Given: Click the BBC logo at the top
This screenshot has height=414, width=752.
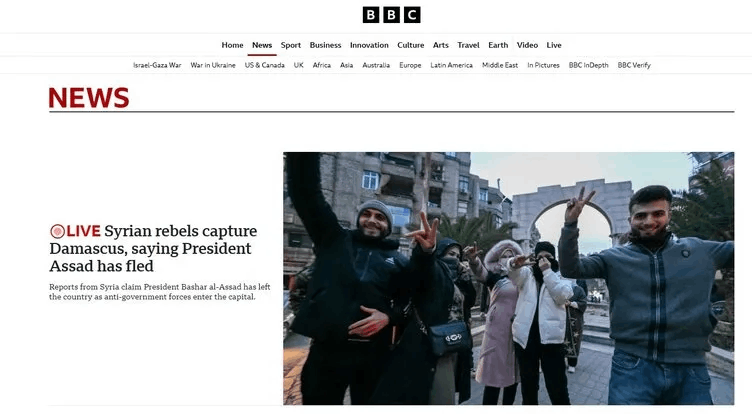Looking at the screenshot, I should point(391,15).
